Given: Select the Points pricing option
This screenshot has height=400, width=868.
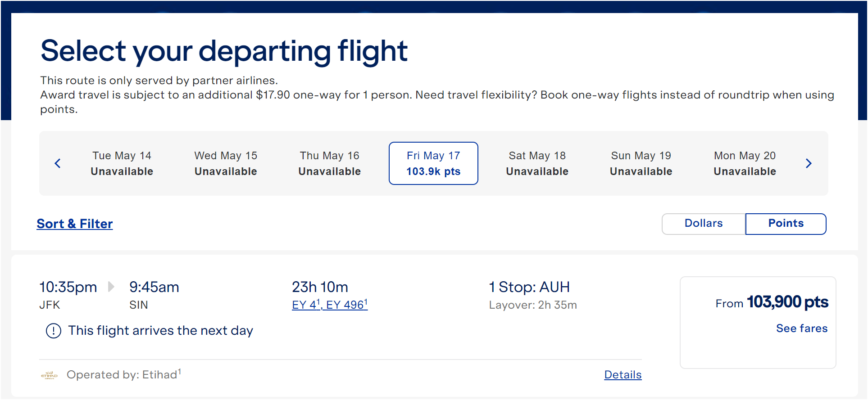Looking at the screenshot, I should 786,224.
